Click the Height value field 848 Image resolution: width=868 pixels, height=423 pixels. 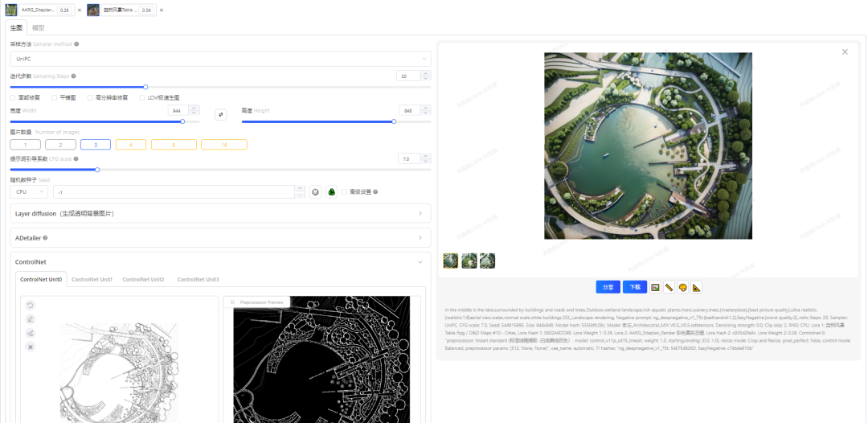pyautogui.click(x=410, y=111)
